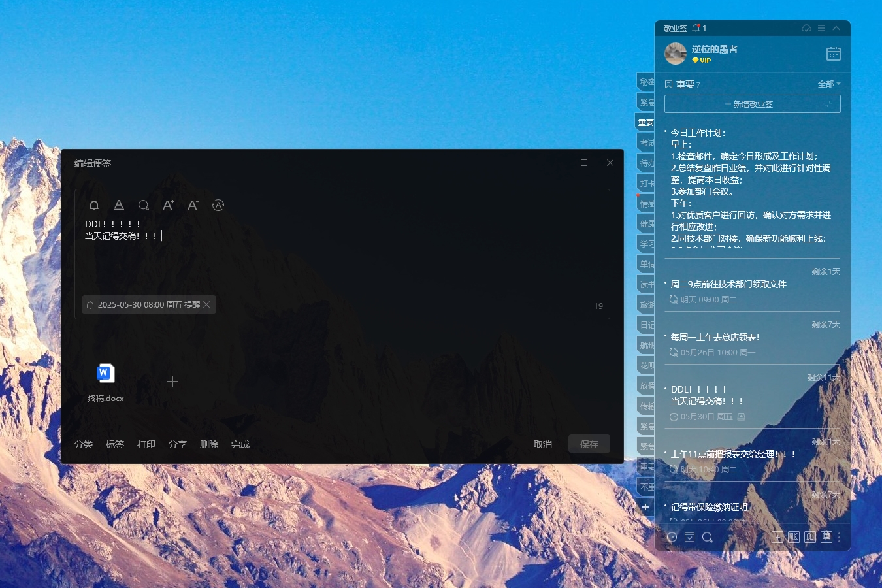
Task: Open the calendar icon in 敬业签 header
Action: (x=834, y=54)
